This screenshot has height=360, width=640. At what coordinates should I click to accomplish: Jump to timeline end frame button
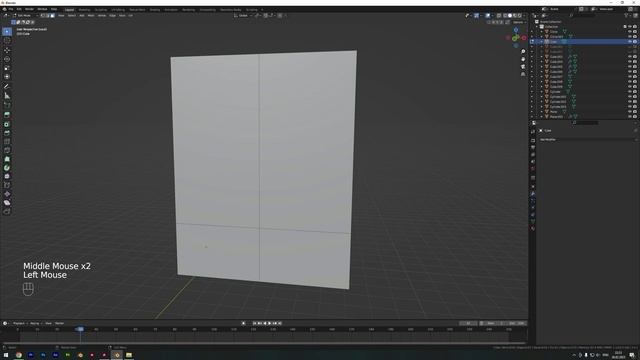click(280, 323)
